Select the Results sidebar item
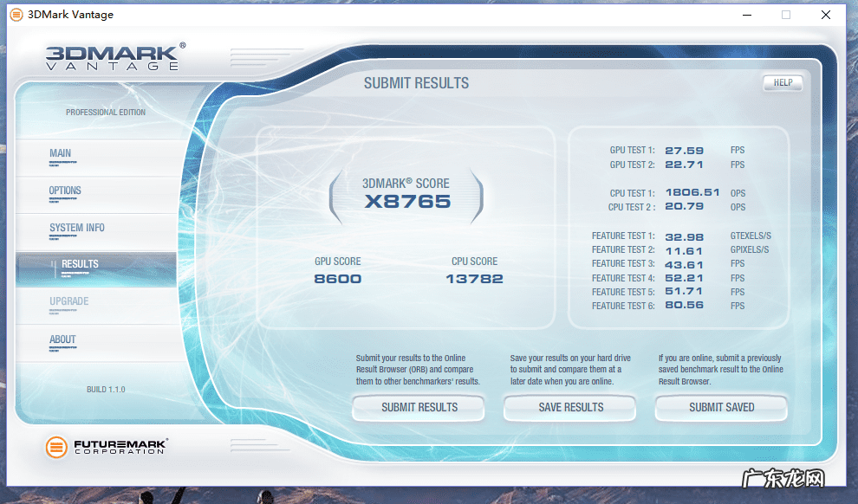 (80, 264)
